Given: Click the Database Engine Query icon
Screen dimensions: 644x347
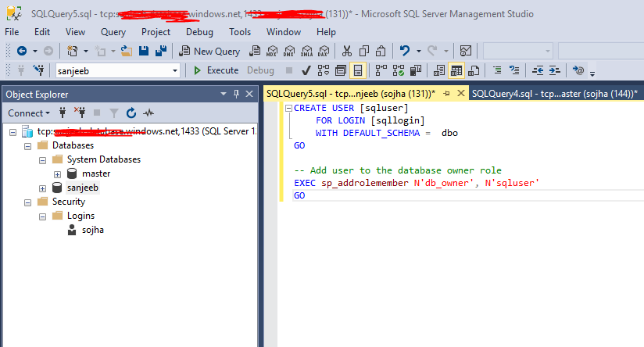Looking at the screenshot, I should (255, 51).
